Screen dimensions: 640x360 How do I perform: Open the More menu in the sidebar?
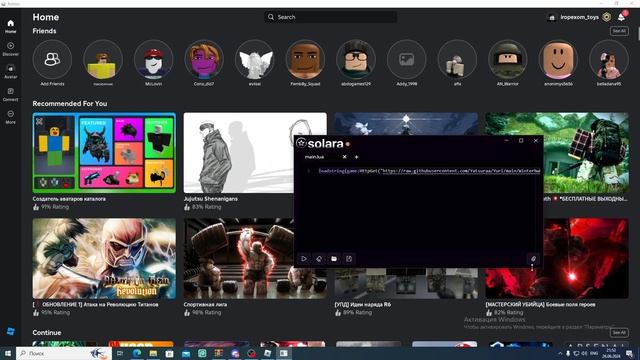click(x=11, y=117)
